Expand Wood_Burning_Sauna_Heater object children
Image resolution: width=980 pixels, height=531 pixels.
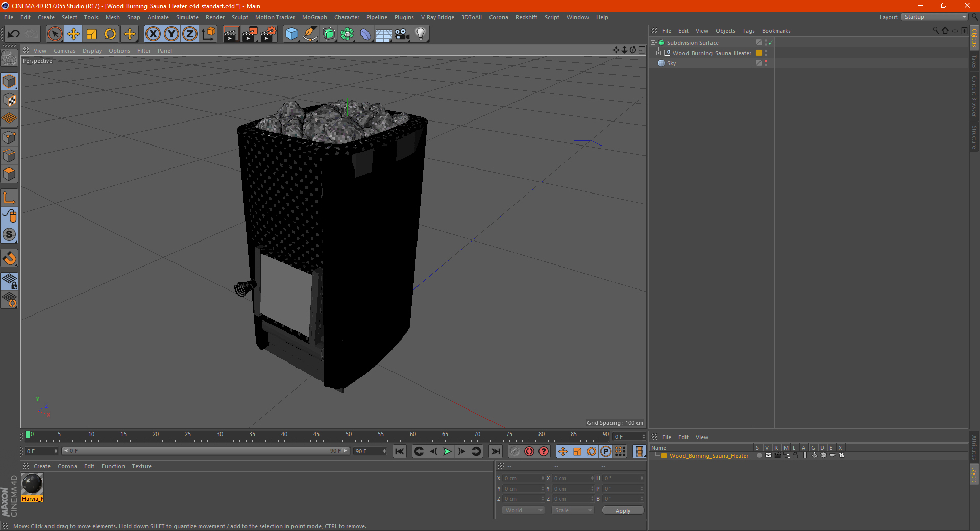tap(659, 53)
